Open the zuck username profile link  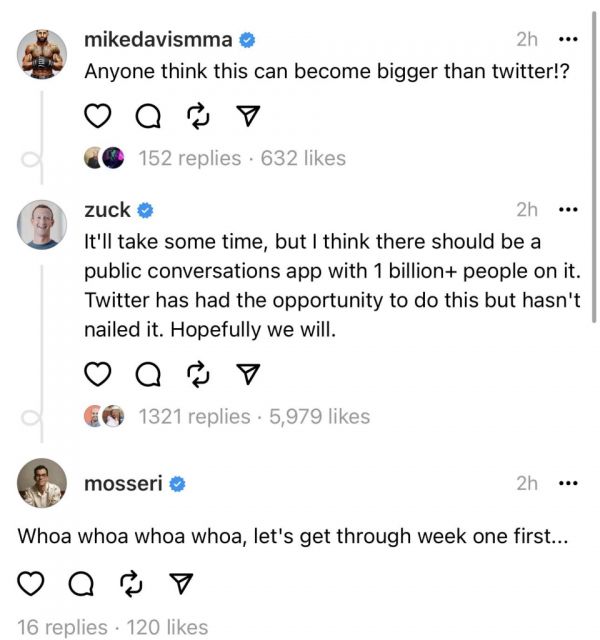click(x=108, y=210)
